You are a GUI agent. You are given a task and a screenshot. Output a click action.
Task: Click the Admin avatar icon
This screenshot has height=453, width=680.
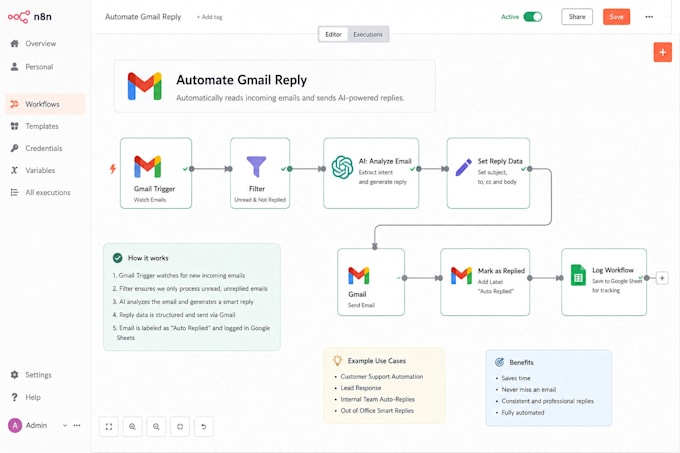tap(15, 426)
